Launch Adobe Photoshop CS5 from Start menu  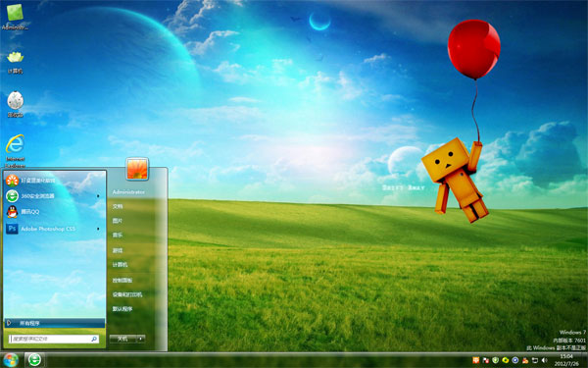point(54,229)
